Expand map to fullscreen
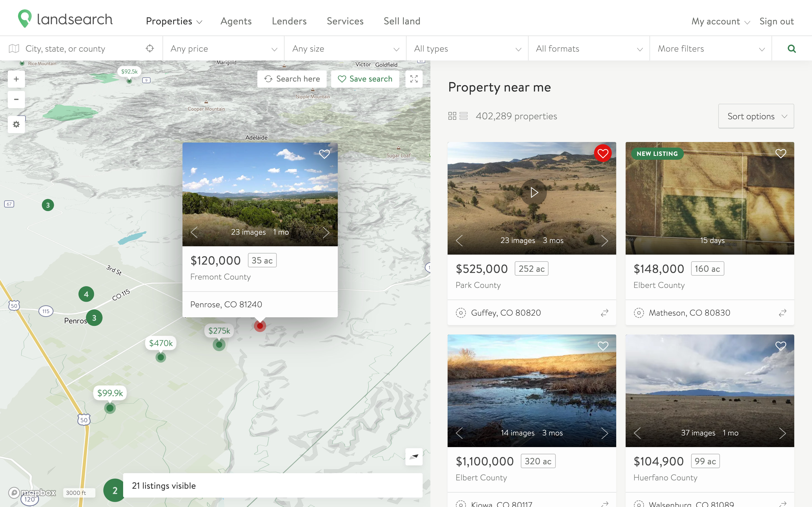The height and width of the screenshot is (507, 812). pos(414,79)
